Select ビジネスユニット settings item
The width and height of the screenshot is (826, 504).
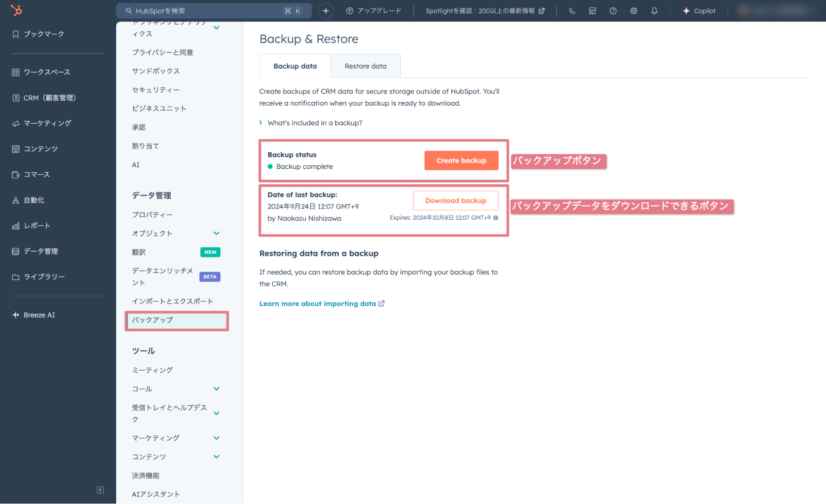pos(159,108)
